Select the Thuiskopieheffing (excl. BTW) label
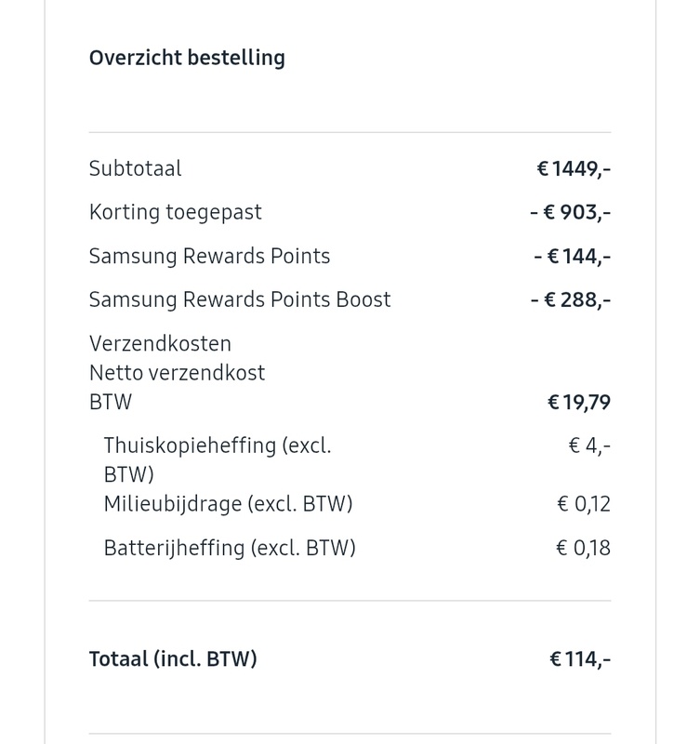Screen dimensions: 700x744 click(218, 445)
